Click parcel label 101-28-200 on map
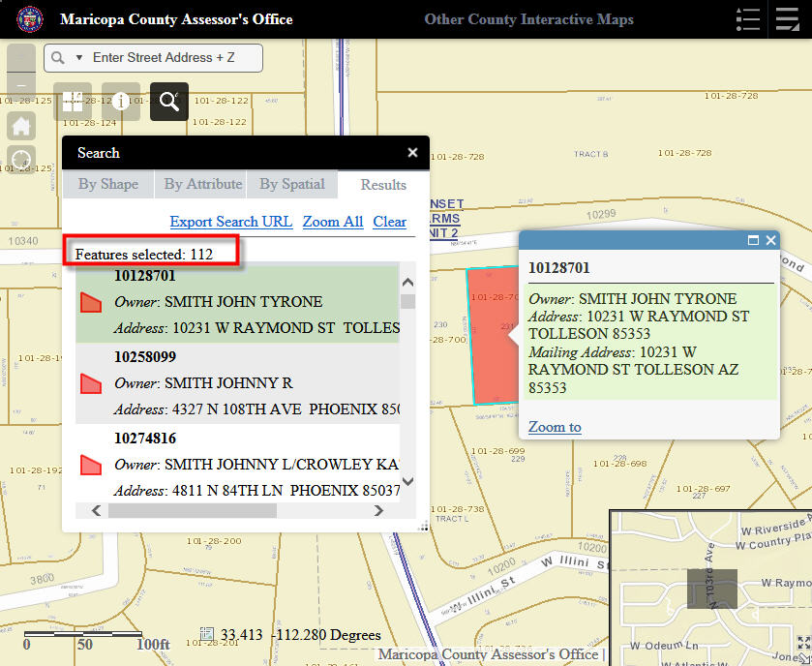 [x=214, y=541]
